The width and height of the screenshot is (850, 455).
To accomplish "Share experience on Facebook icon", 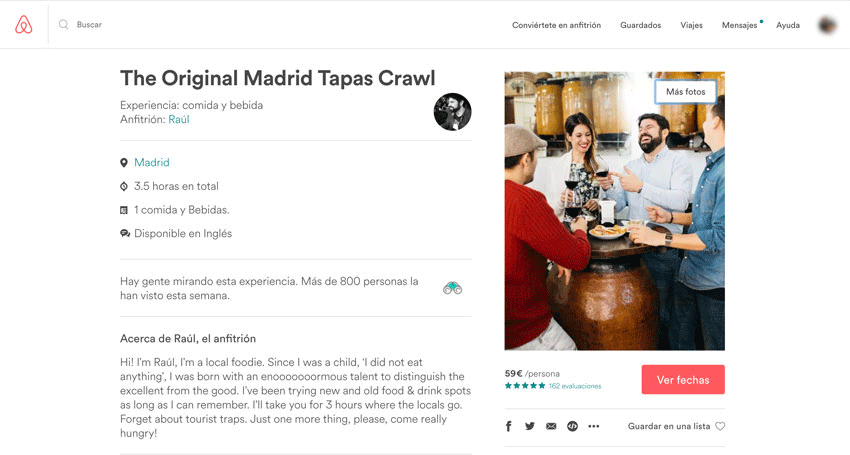I will coord(508,426).
